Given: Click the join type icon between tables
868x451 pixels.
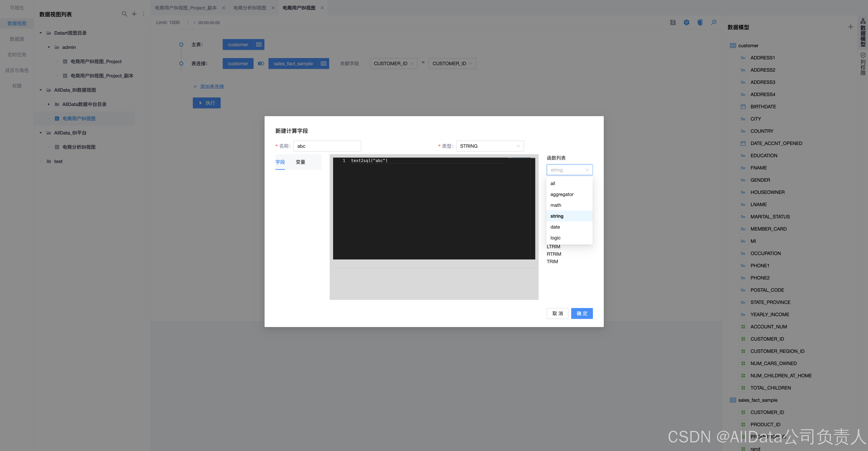Looking at the screenshot, I should coord(261,63).
